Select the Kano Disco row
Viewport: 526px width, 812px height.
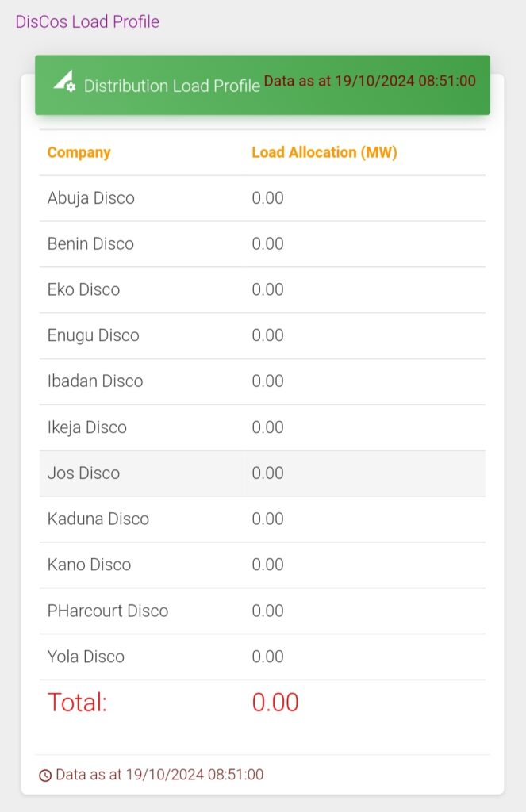[x=263, y=565]
